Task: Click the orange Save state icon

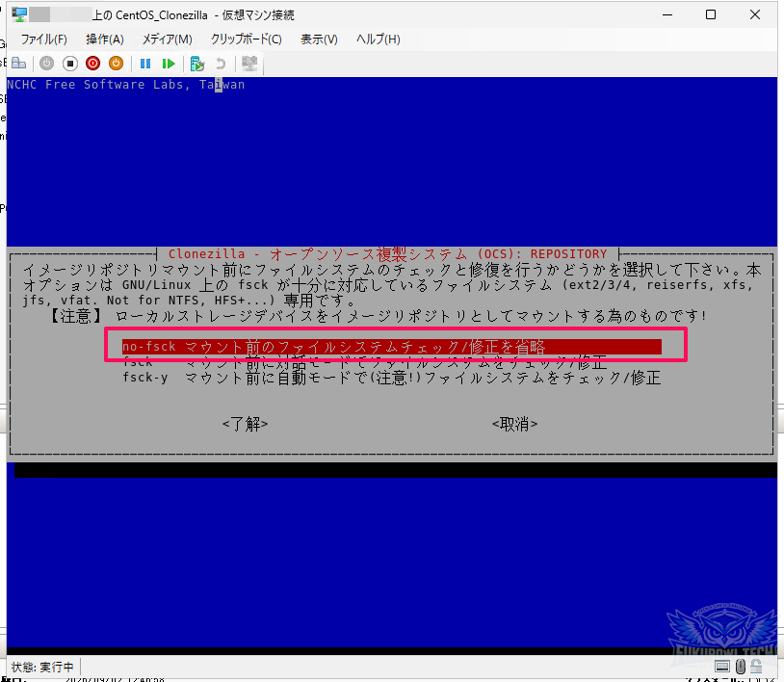Action: [x=116, y=64]
